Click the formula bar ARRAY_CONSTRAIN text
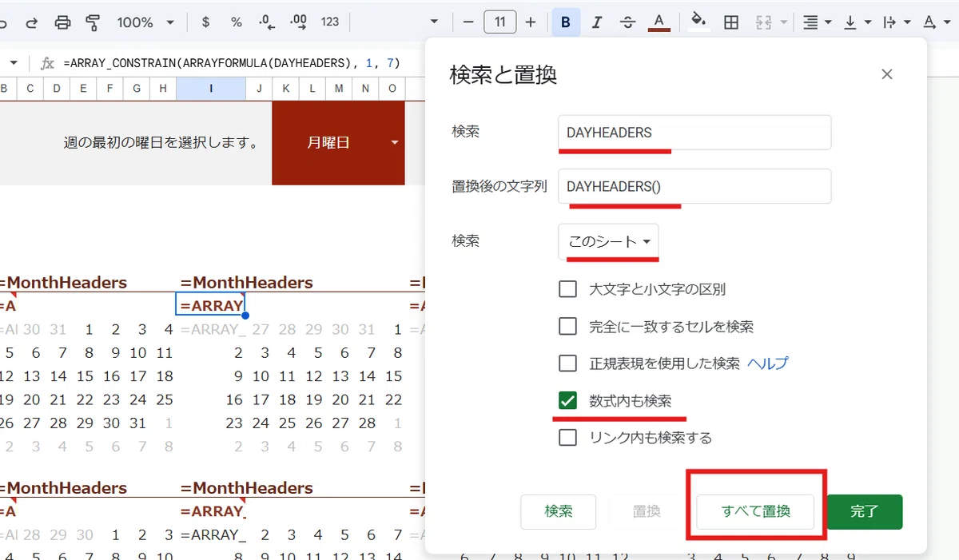The width and height of the screenshot is (959, 560). coord(232,63)
